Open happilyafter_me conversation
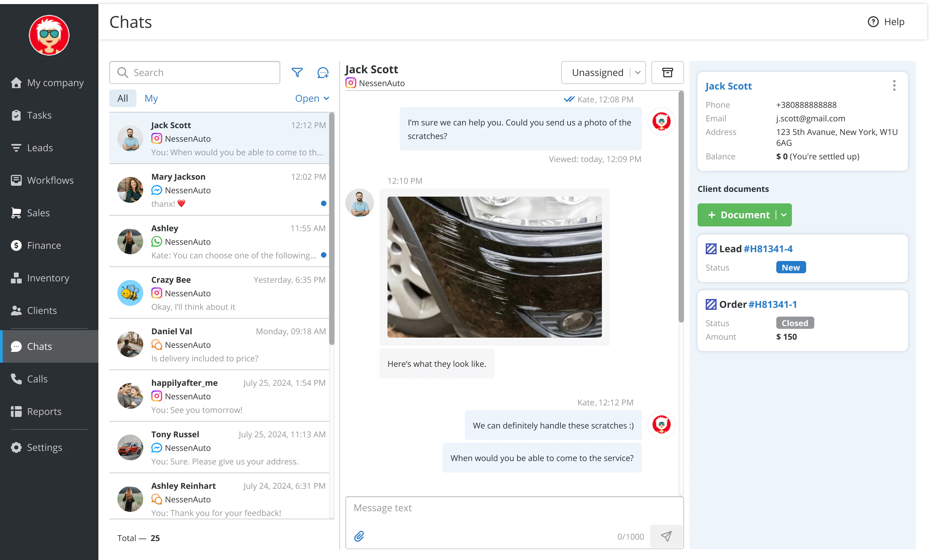The image size is (931, 560). (x=219, y=396)
